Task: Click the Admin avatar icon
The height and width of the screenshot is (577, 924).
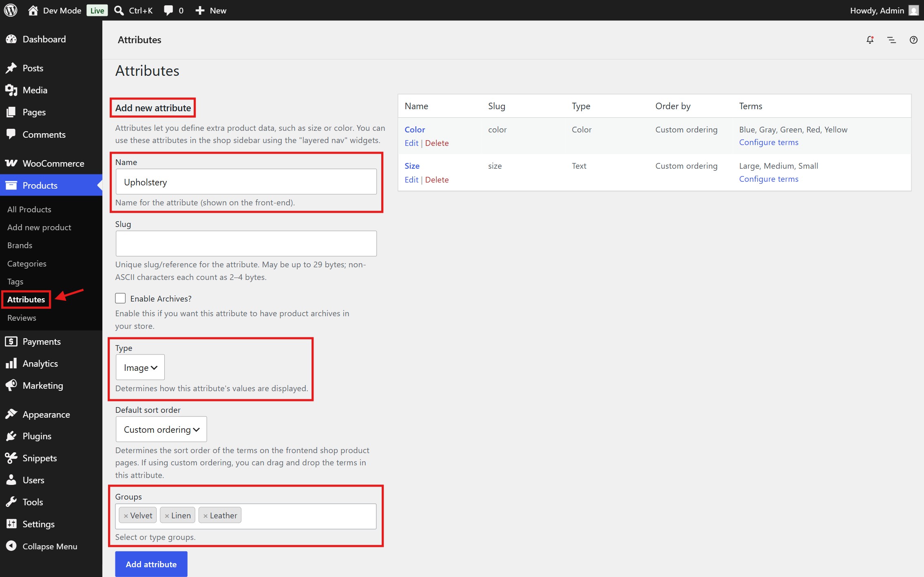Action: point(913,10)
